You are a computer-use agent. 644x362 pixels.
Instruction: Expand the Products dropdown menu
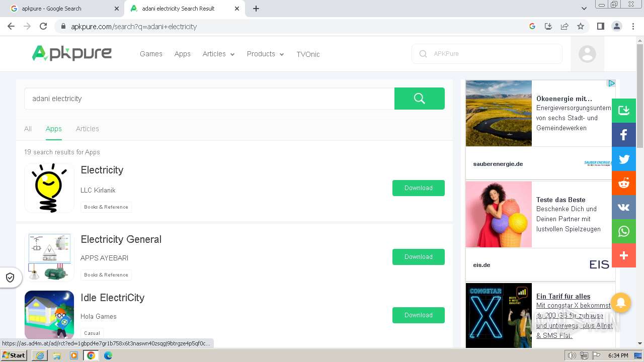click(265, 54)
